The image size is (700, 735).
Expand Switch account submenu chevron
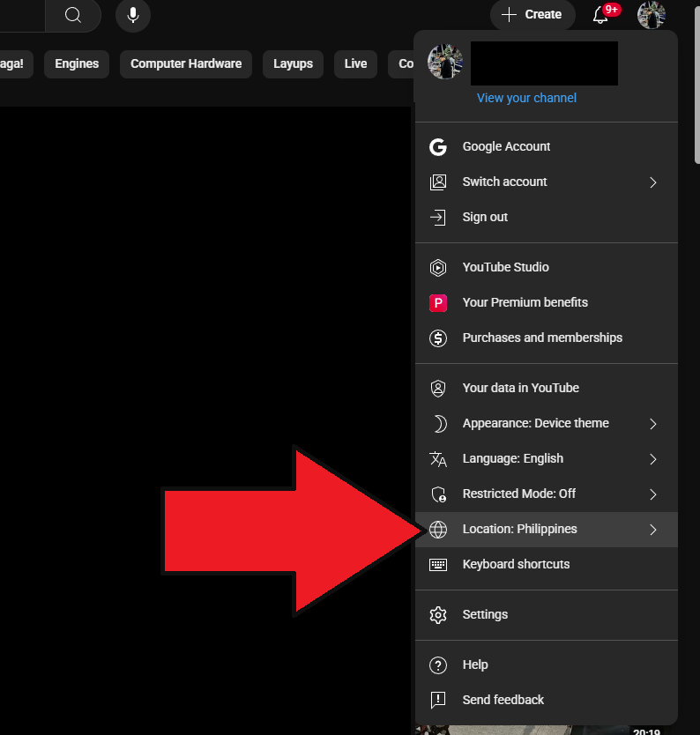(x=653, y=182)
